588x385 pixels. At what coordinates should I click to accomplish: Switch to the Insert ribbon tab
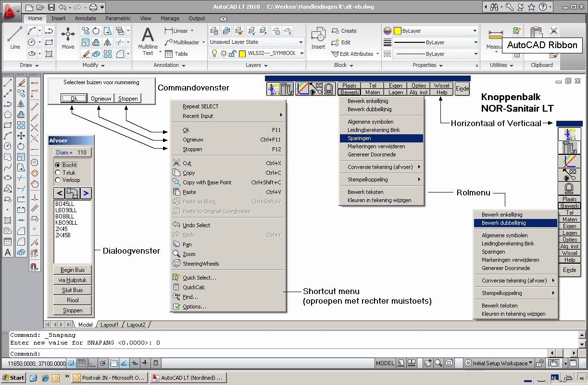point(59,18)
